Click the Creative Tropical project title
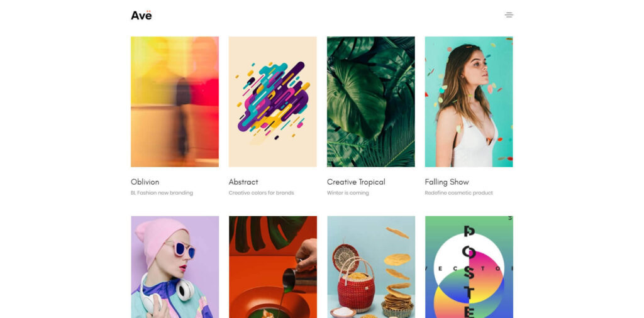This screenshot has height=318, width=644. click(x=356, y=182)
